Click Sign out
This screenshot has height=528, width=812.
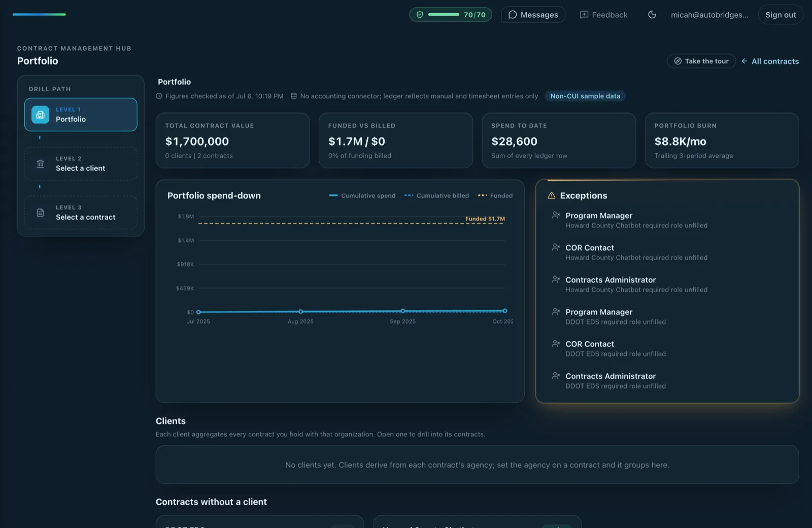pos(781,15)
